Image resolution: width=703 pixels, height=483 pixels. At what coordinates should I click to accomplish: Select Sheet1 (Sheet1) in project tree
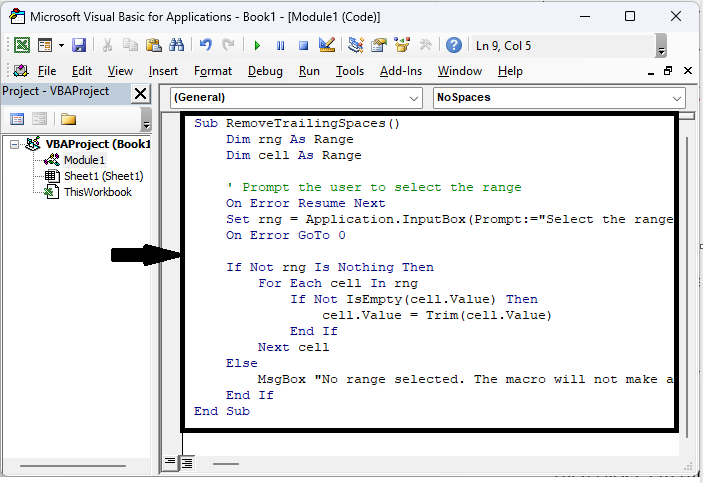pos(104,176)
